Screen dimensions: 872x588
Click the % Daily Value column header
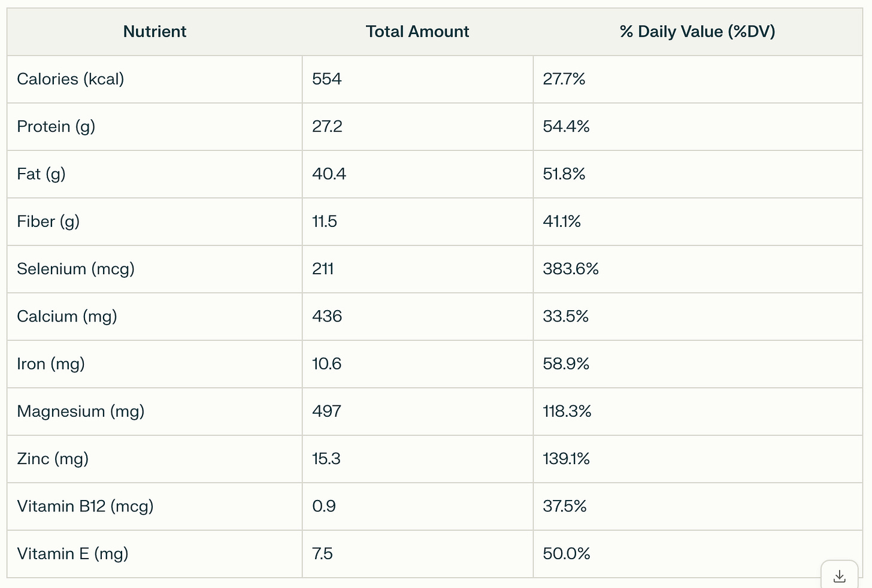pyautogui.click(x=697, y=32)
